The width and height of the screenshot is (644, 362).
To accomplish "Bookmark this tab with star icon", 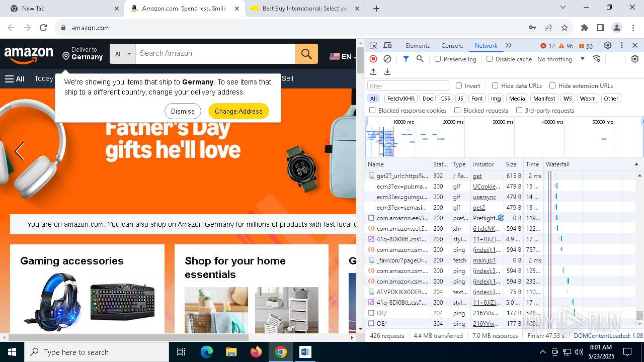I will pyautogui.click(x=565, y=28).
